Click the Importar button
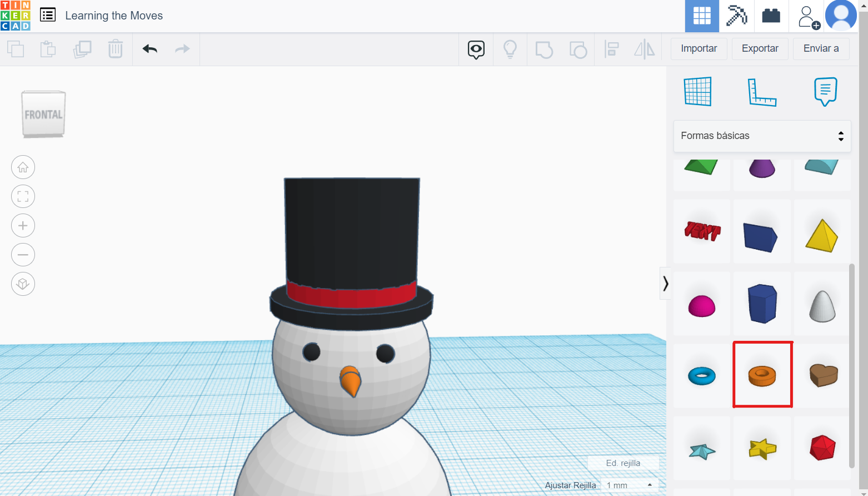This screenshot has height=496, width=868. pos(699,48)
